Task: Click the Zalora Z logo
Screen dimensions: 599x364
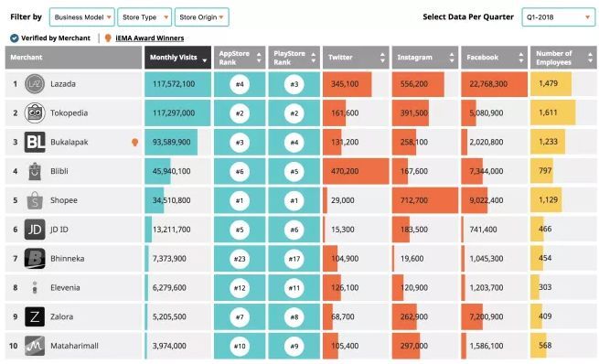Action: (x=35, y=316)
